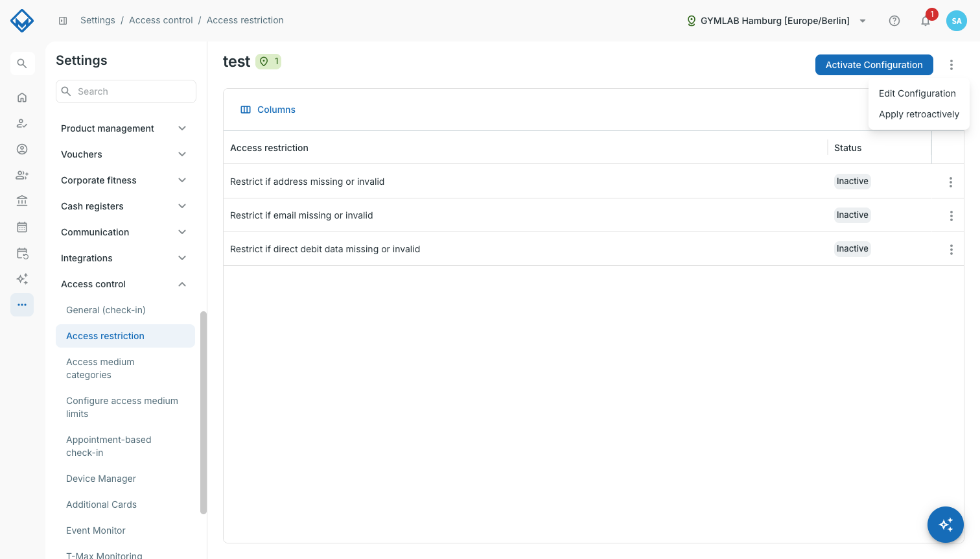Click the three-dots more icon in left rail
Viewport: 980px width, 559px height.
tap(22, 305)
